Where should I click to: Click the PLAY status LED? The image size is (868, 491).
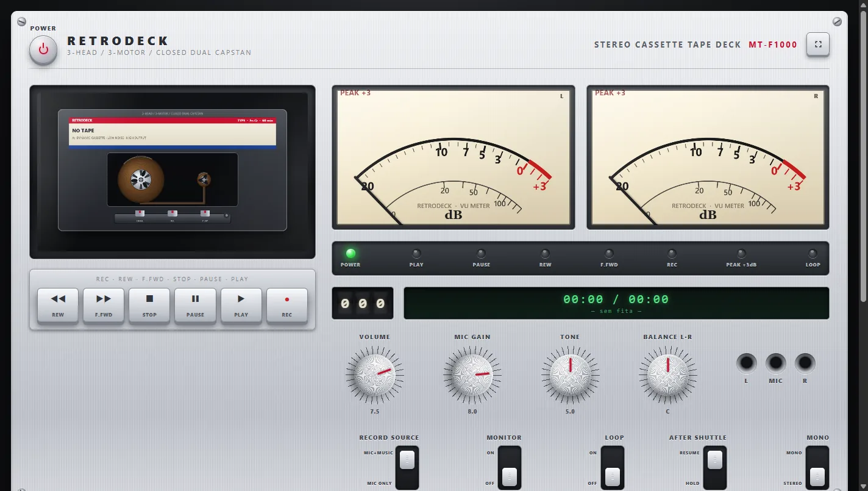[x=416, y=254]
